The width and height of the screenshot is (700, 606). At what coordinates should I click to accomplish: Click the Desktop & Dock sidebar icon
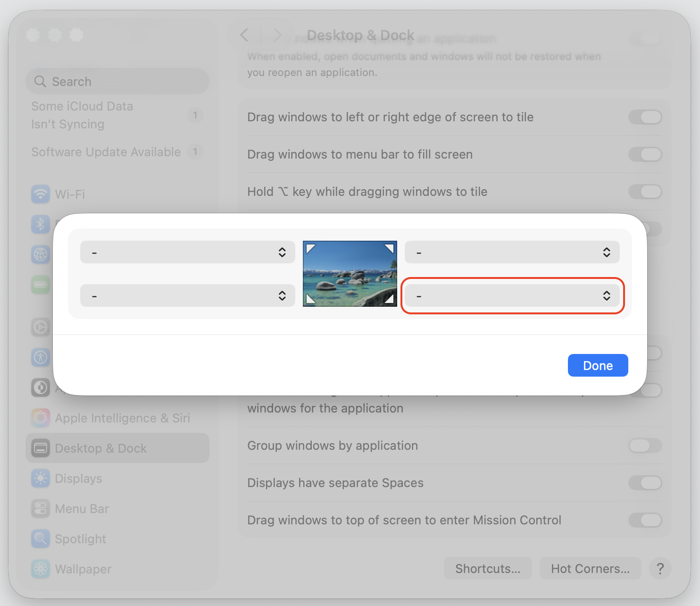[x=41, y=448]
